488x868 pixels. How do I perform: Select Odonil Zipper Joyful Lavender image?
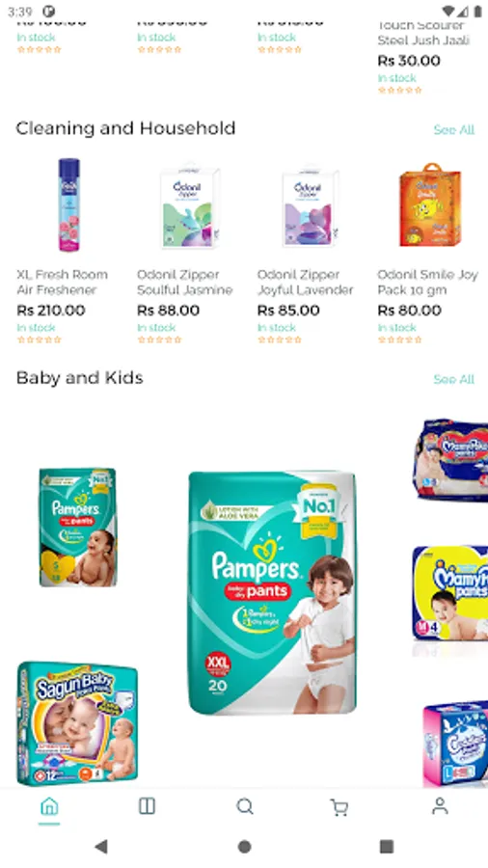click(x=310, y=205)
